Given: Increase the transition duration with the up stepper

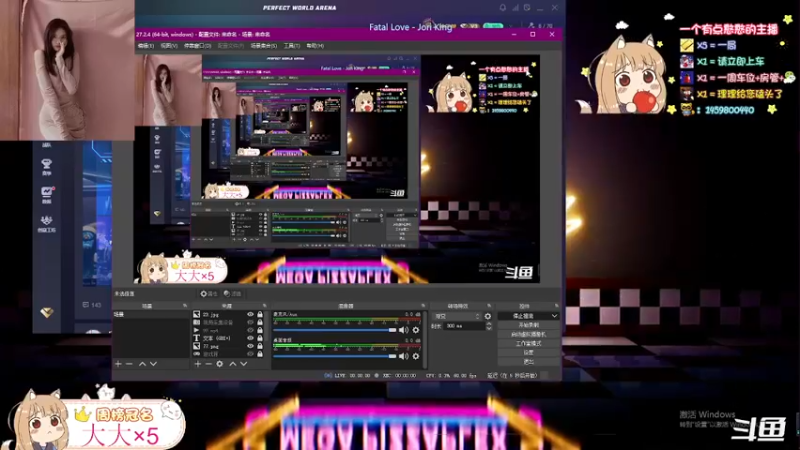Looking at the screenshot, I should tap(489, 323).
